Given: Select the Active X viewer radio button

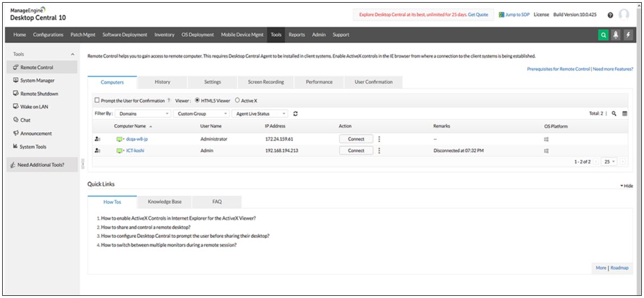Looking at the screenshot, I should coord(237,101).
